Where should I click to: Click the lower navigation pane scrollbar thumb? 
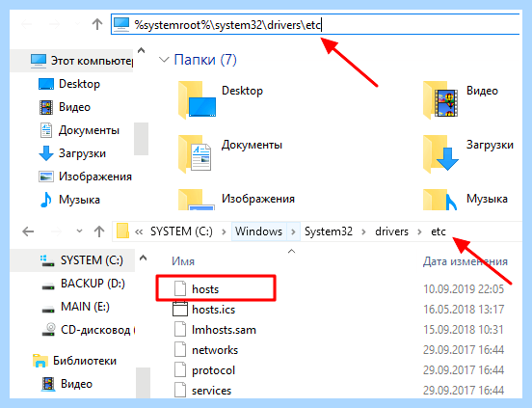click(x=144, y=383)
